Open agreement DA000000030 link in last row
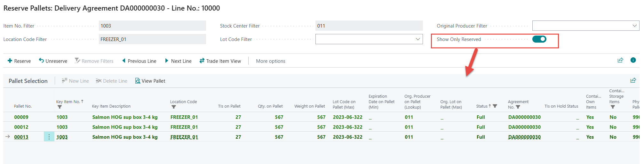644x164 pixels. coord(524,137)
